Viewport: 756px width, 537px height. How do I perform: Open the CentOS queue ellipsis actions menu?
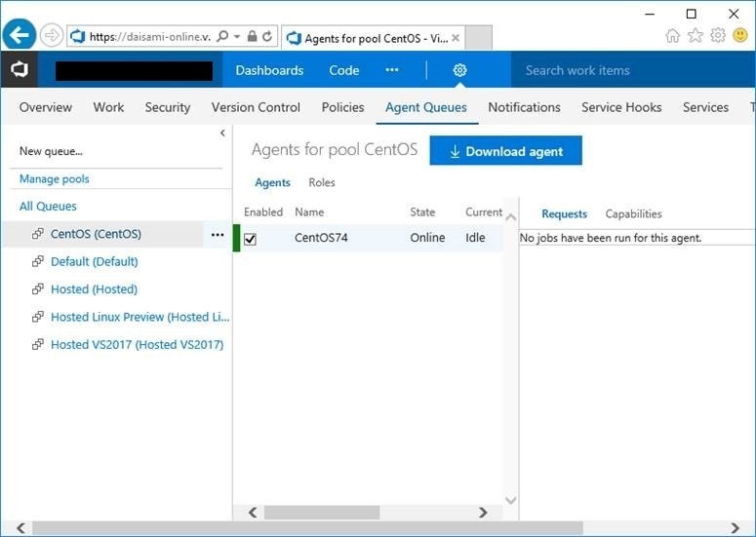click(x=218, y=235)
